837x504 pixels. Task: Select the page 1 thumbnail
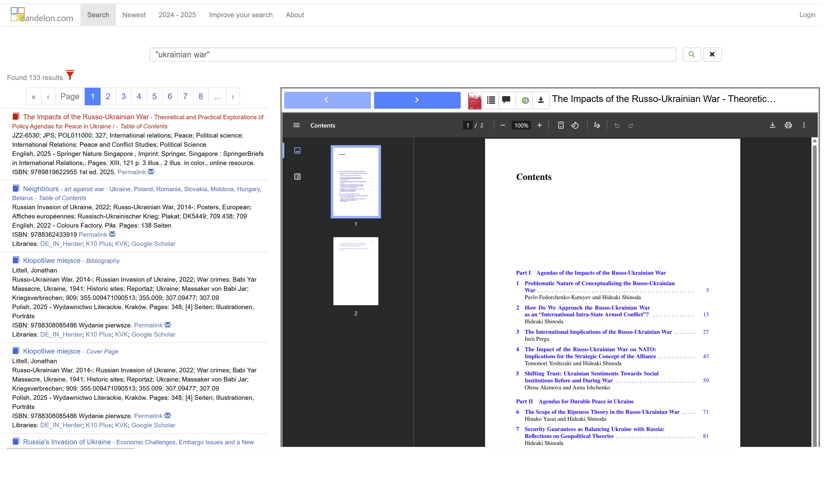pyautogui.click(x=356, y=182)
